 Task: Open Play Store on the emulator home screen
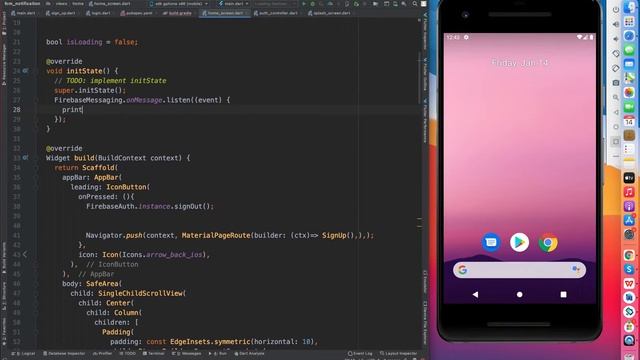[519, 242]
